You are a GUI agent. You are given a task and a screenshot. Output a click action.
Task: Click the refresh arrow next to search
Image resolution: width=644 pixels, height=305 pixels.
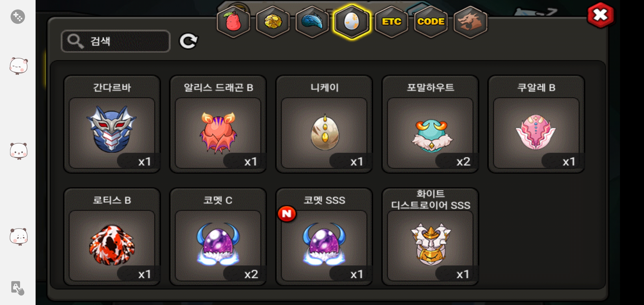coord(189,41)
